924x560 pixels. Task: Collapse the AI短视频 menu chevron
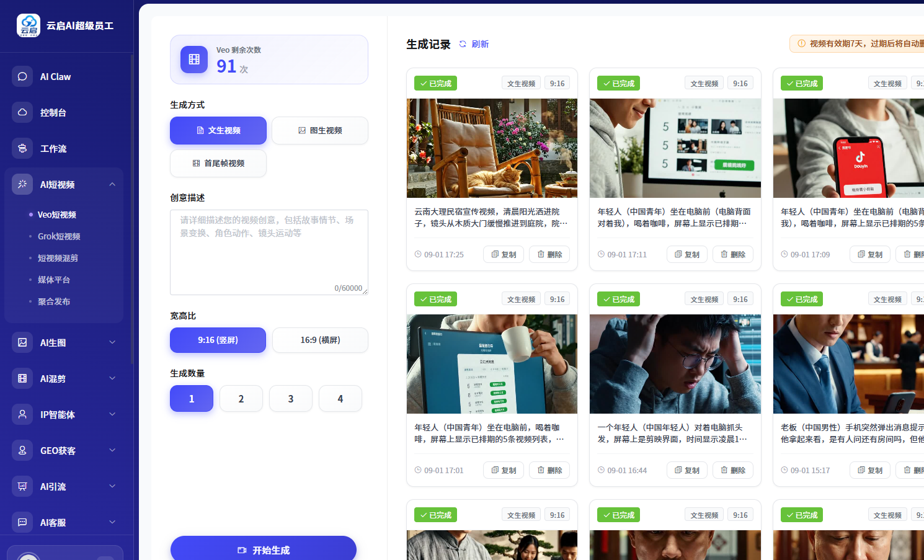click(112, 184)
